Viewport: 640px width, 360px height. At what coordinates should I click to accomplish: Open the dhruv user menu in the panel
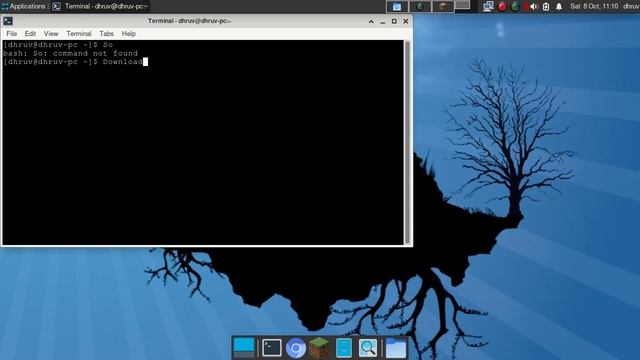pyautogui.click(x=631, y=6)
